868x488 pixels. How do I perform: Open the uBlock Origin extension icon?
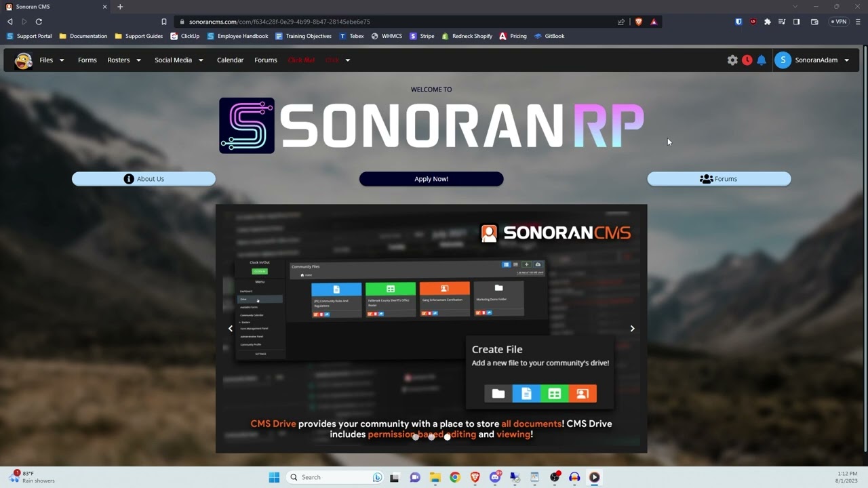(x=753, y=22)
